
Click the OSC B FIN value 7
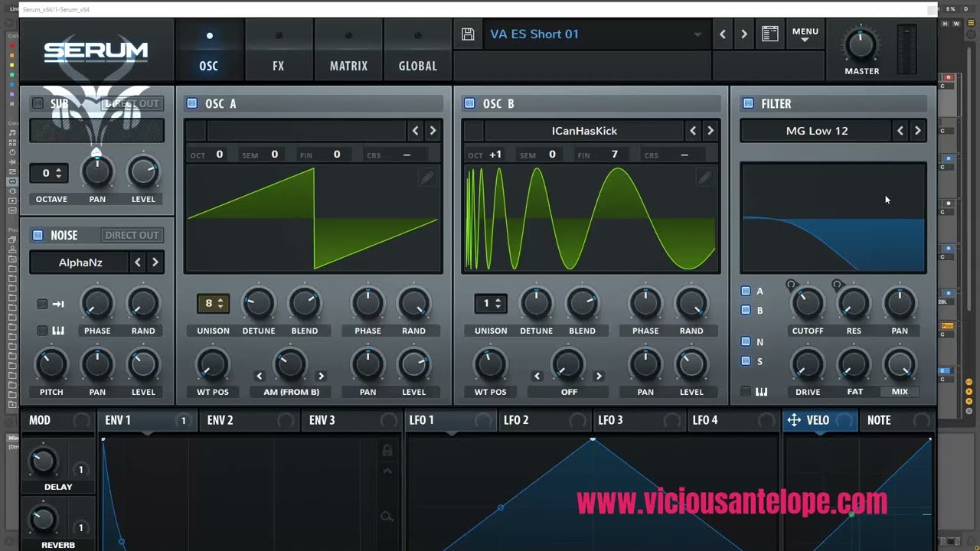[x=614, y=155]
